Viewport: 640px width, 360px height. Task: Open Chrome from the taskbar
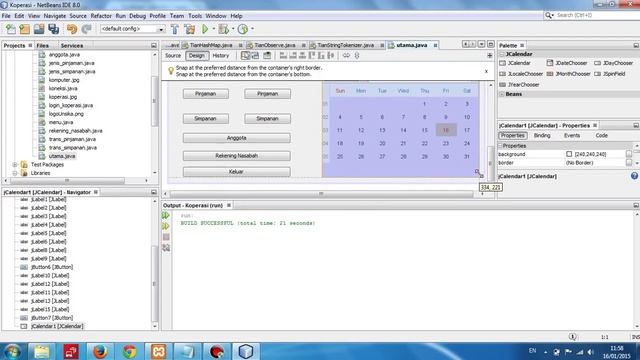pos(129,351)
